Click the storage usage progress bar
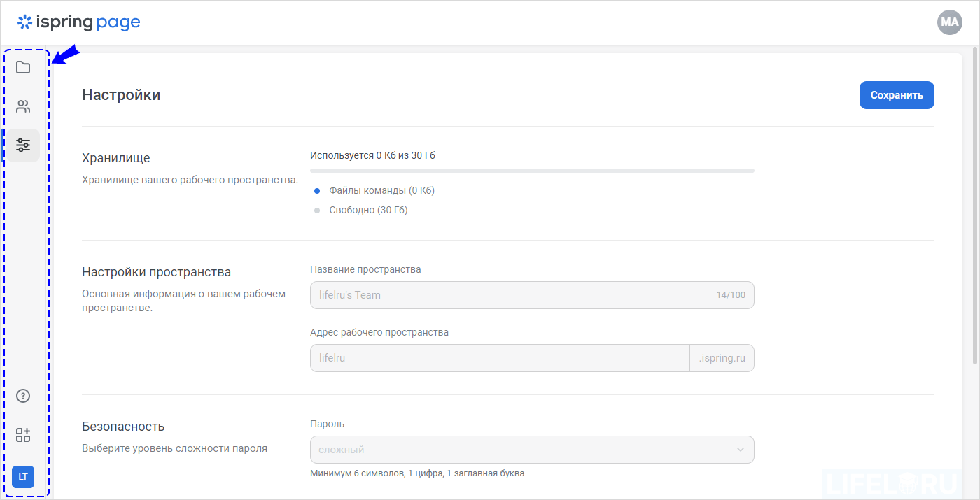Image resolution: width=980 pixels, height=500 pixels. [x=532, y=170]
